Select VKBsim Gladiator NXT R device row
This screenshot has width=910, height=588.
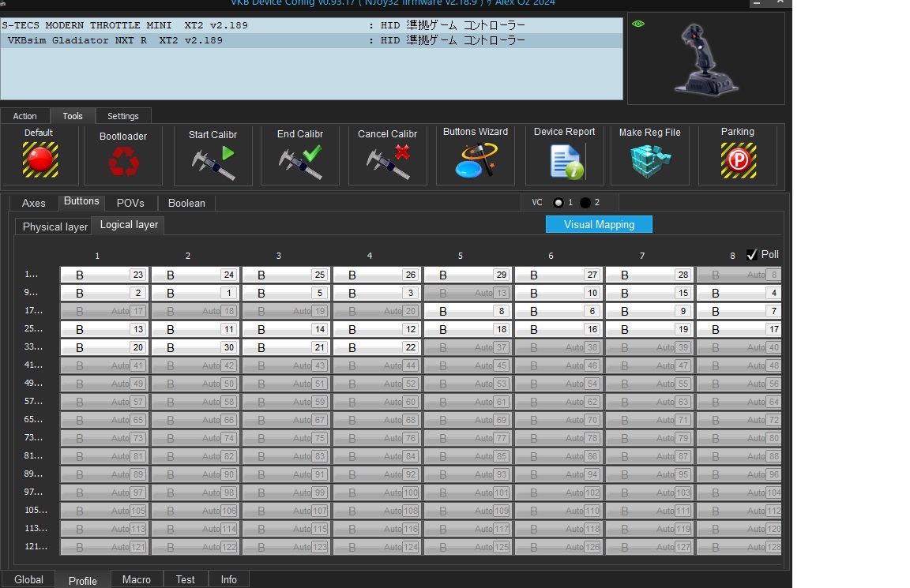click(312, 40)
